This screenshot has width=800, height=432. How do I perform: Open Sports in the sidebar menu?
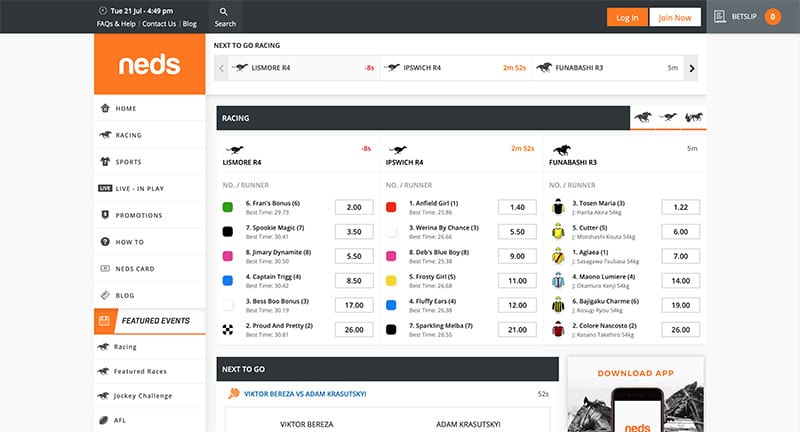pyautogui.click(x=149, y=162)
